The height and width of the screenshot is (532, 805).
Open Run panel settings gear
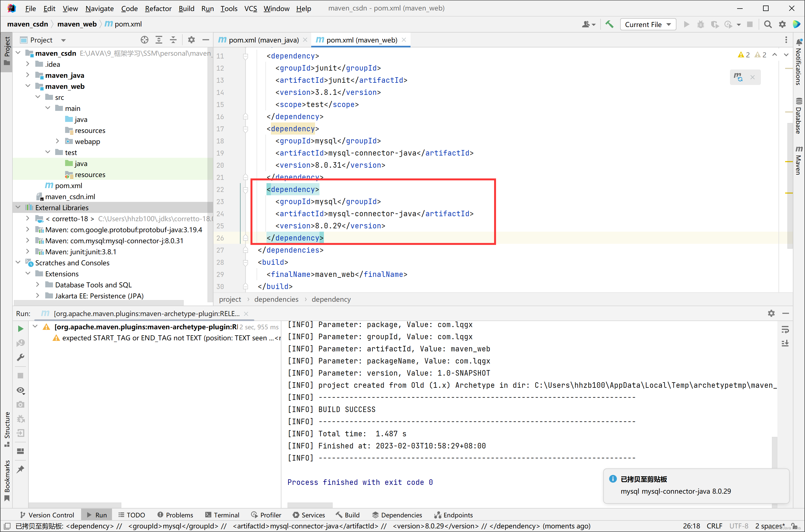pos(771,313)
